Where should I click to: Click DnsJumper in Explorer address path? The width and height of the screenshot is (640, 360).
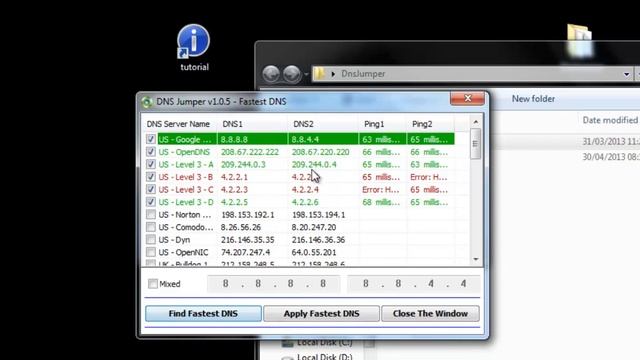point(363,74)
